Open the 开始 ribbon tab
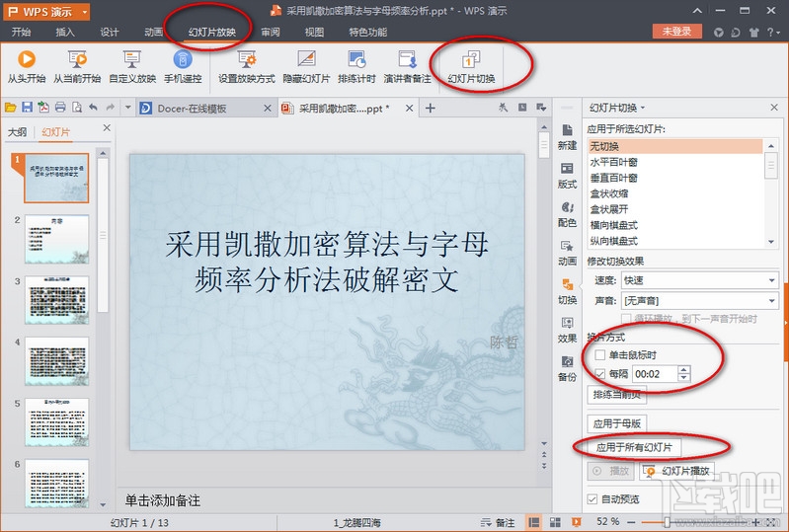Viewport: 789px width, 532px height. [x=21, y=32]
